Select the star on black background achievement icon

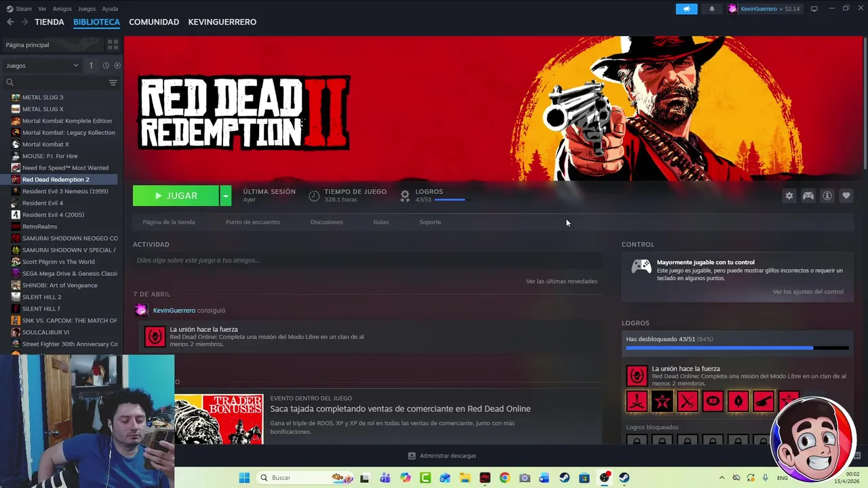tap(662, 401)
